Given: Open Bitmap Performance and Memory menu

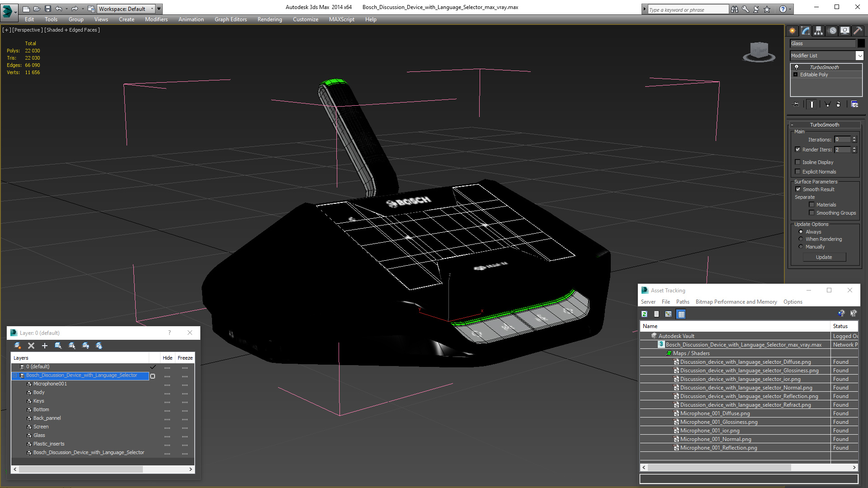Looking at the screenshot, I should tap(736, 302).
